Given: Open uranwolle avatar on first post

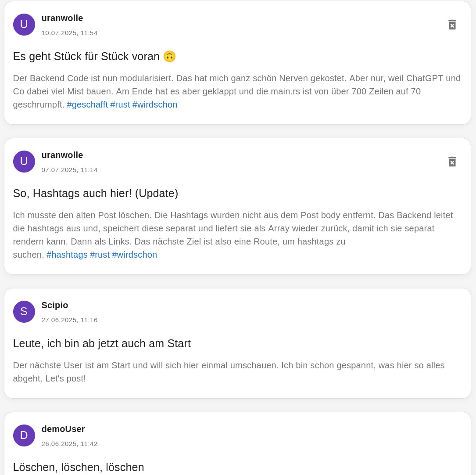Looking at the screenshot, I should [24, 25].
